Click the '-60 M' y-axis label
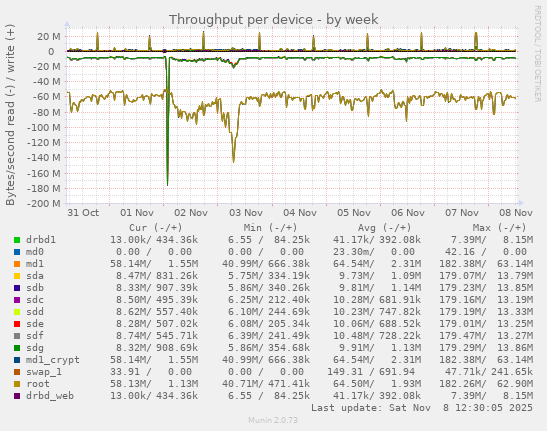The width and height of the screenshot is (547, 431). (46, 97)
